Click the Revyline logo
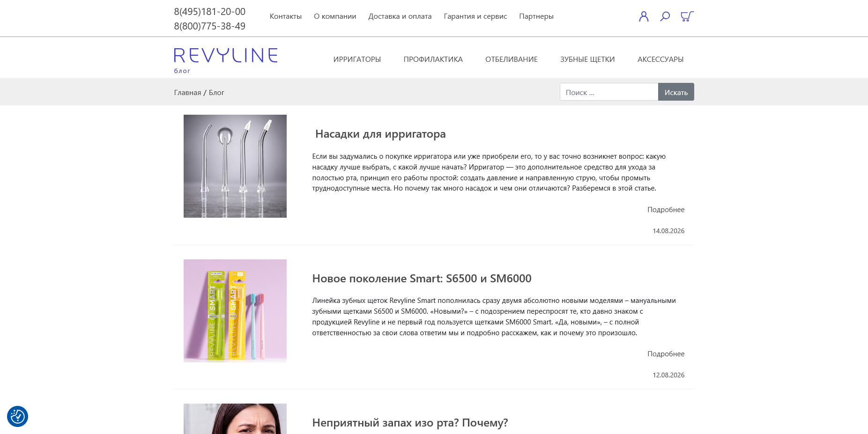The image size is (868, 434). [226, 55]
